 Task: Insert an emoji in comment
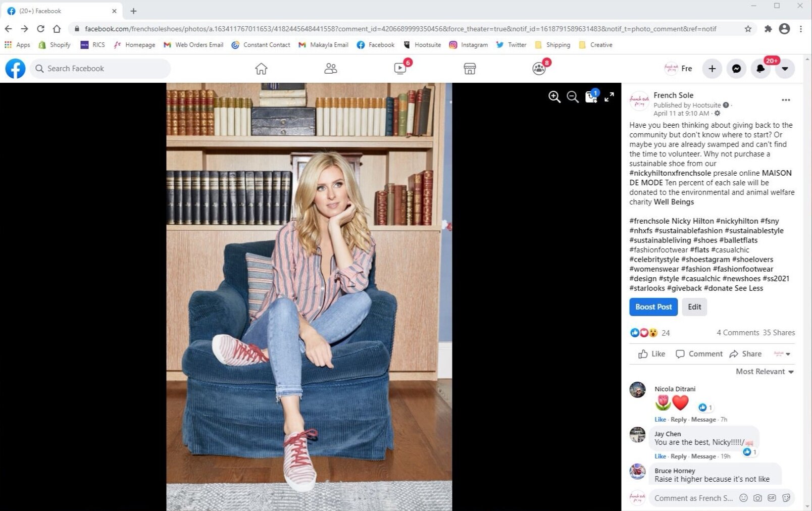[743, 498]
